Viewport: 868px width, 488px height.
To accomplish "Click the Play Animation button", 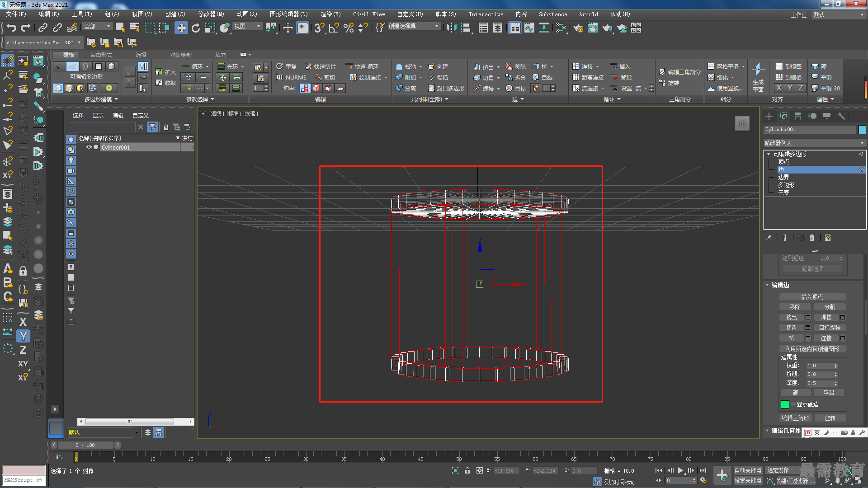I will 680,471.
